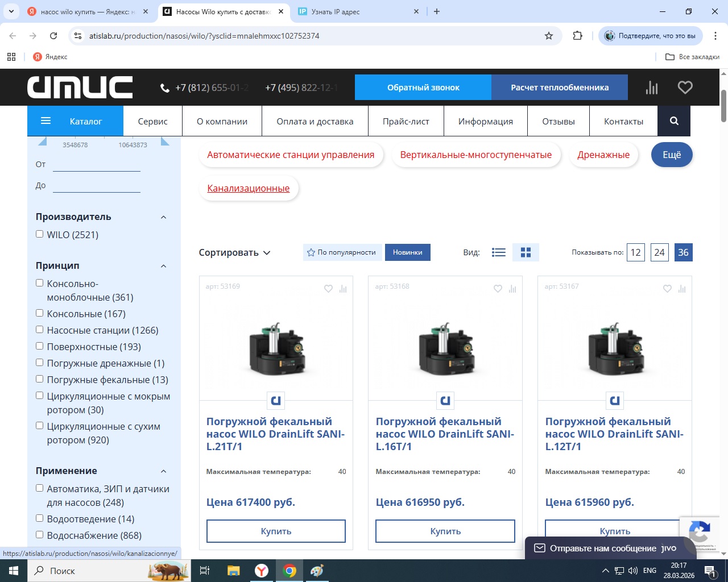Open Расчет теплообменника calculator
The height and width of the screenshot is (582, 728).
(560, 88)
